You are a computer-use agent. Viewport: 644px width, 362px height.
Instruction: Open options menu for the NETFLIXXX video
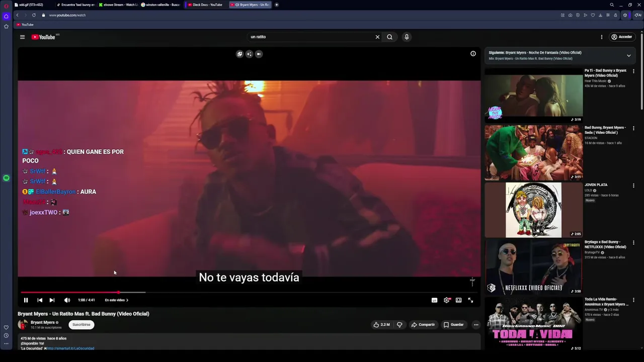633,243
